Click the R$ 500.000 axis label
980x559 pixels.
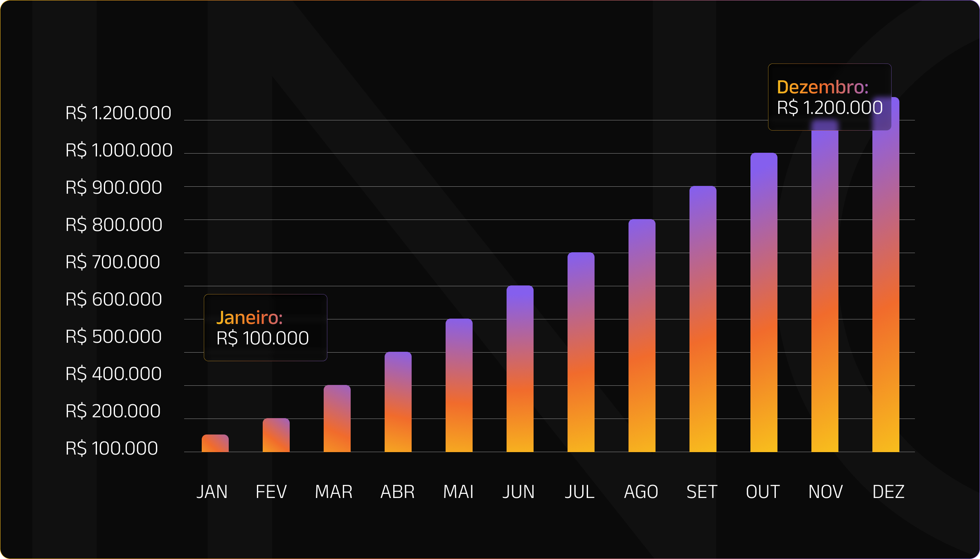point(113,337)
